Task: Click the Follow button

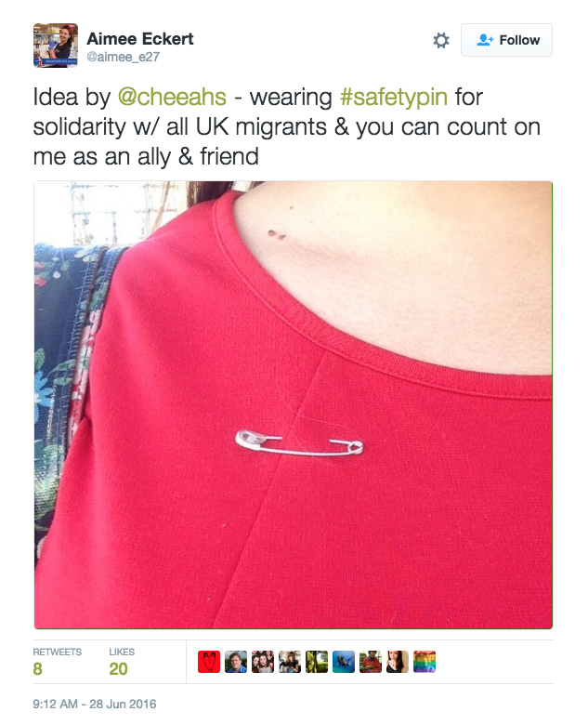Action: pyautogui.click(x=506, y=40)
